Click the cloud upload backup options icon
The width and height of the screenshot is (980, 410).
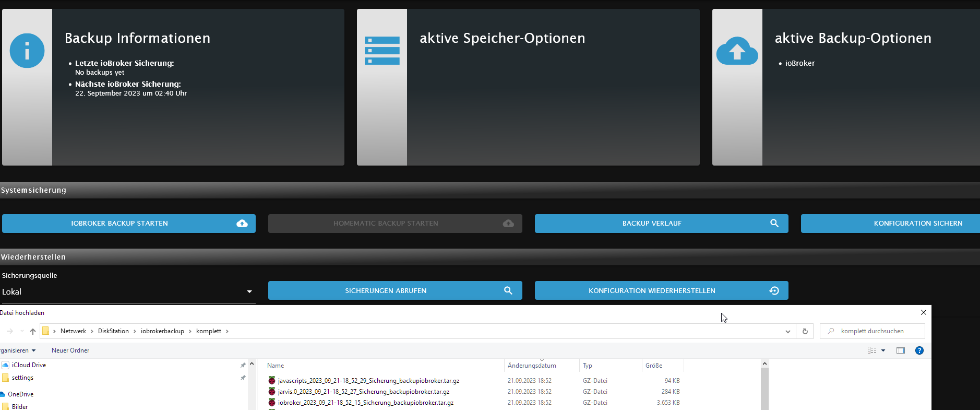pyautogui.click(x=737, y=51)
